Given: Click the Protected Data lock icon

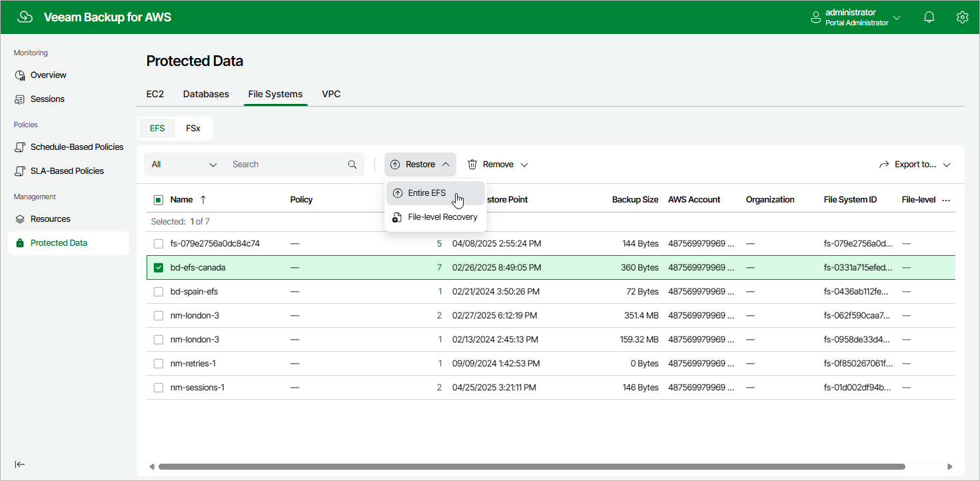Looking at the screenshot, I should tap(20, 243).
